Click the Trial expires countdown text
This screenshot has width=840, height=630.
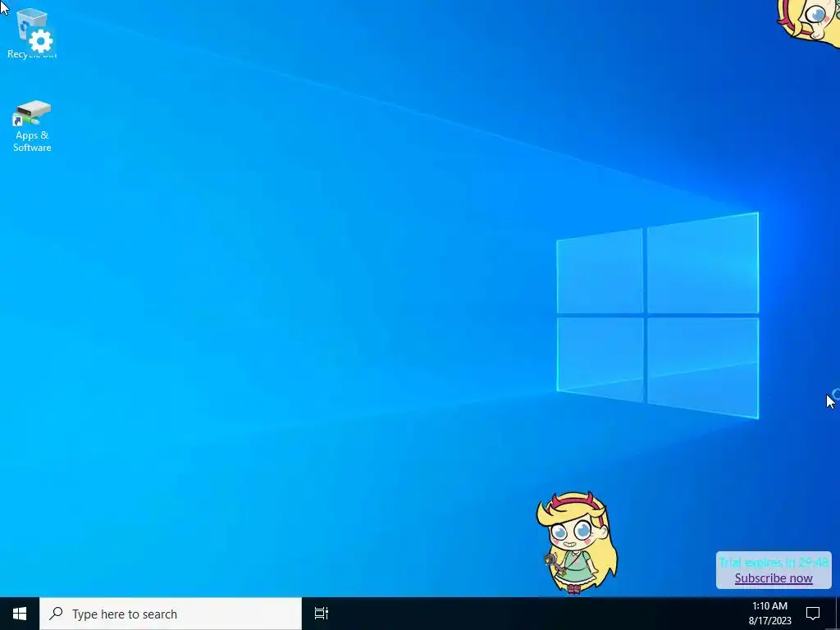[x=774, y=563]
